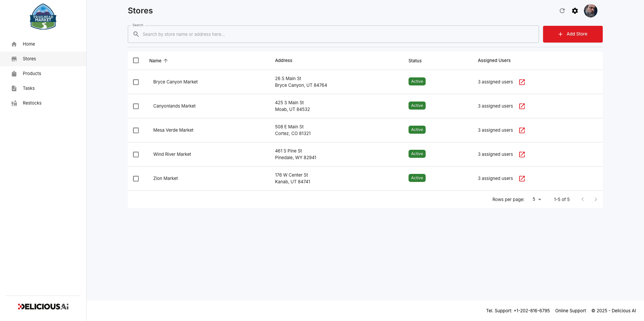The image size is (644, 321).
Task: Refresh the stores list
Action: point(562,11)
